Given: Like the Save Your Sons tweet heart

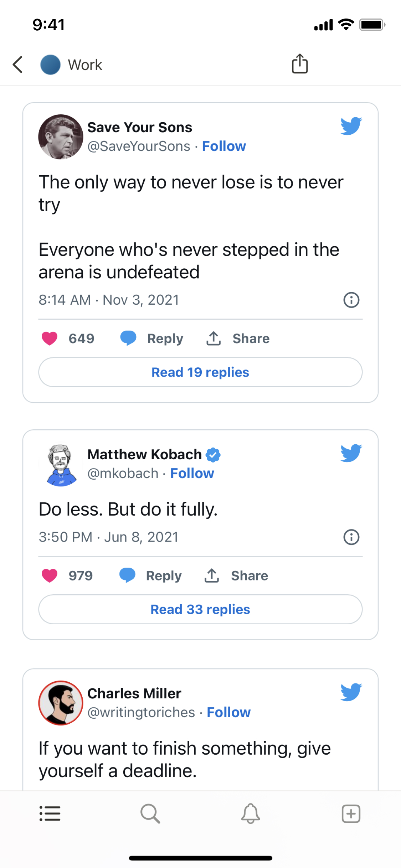Looking at the screenshot, I should (x=50, y=339).
